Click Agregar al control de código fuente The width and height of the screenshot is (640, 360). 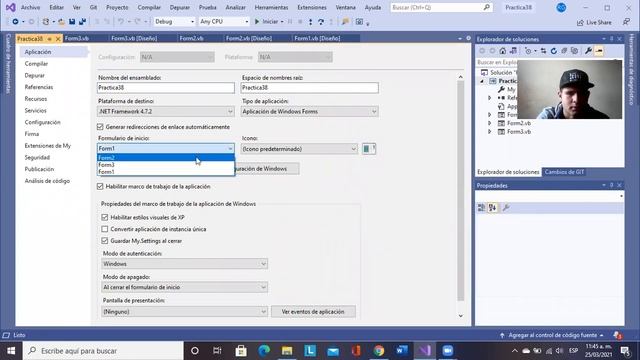[x=553, y=335]
